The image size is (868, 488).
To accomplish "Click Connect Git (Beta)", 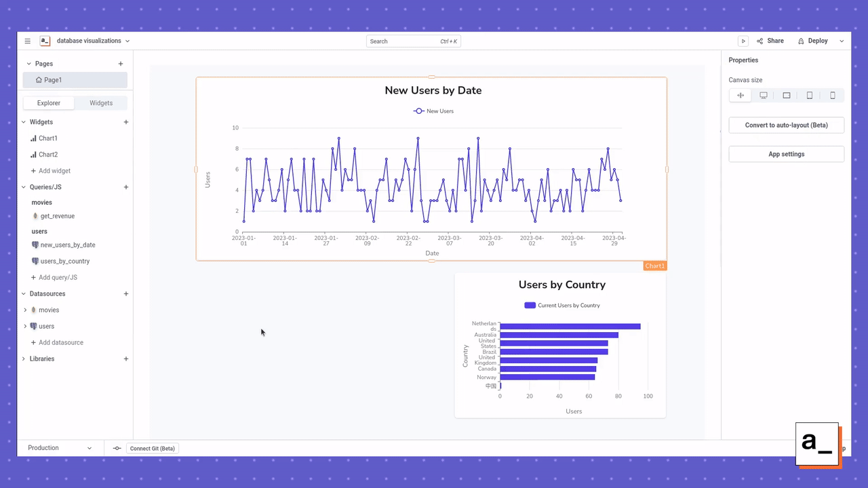I will (152, 448).
